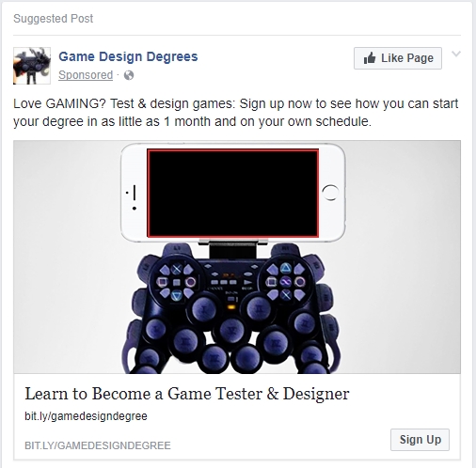This screenshot has width=476, height=468.
Task: Open the Game Design Degrees page link
Action: click(x=128, y=56)
